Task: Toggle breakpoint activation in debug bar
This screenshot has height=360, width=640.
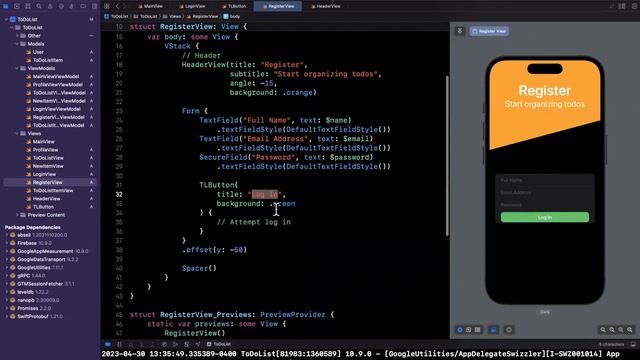Action: pos(108,344)
